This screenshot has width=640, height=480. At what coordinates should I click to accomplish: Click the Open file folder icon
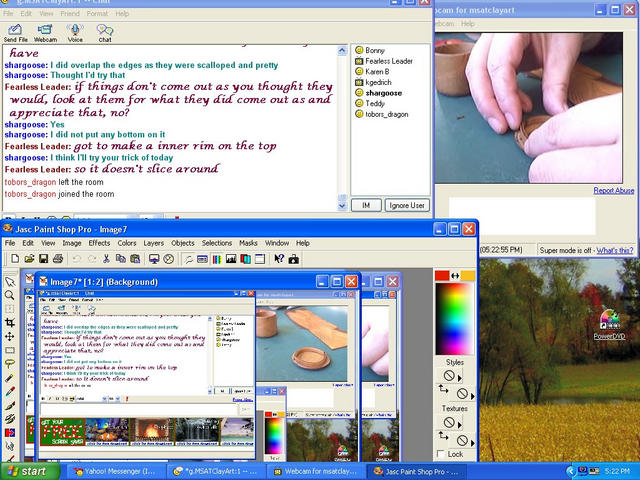29,259
